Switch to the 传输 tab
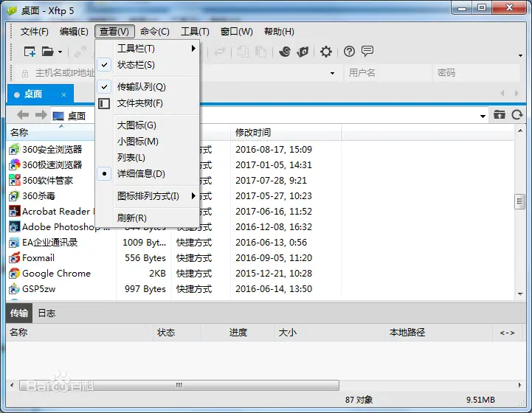 point(19,313)
